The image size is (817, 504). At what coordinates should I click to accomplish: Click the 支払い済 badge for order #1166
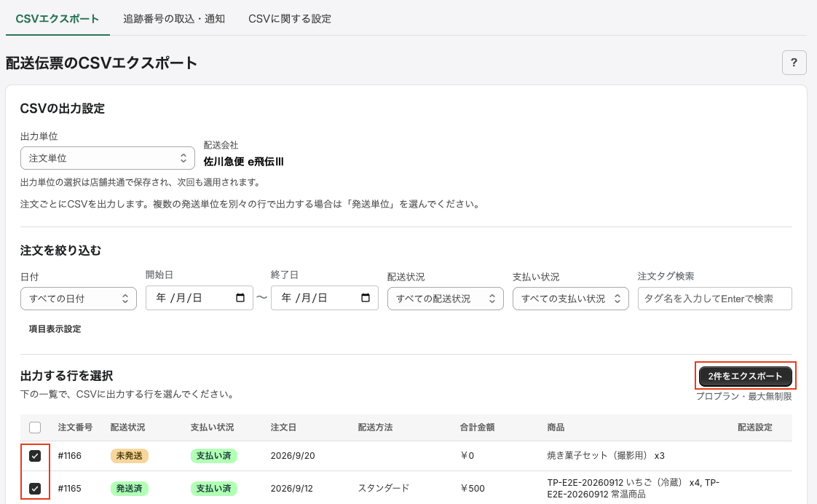click(x=213, y=455)
